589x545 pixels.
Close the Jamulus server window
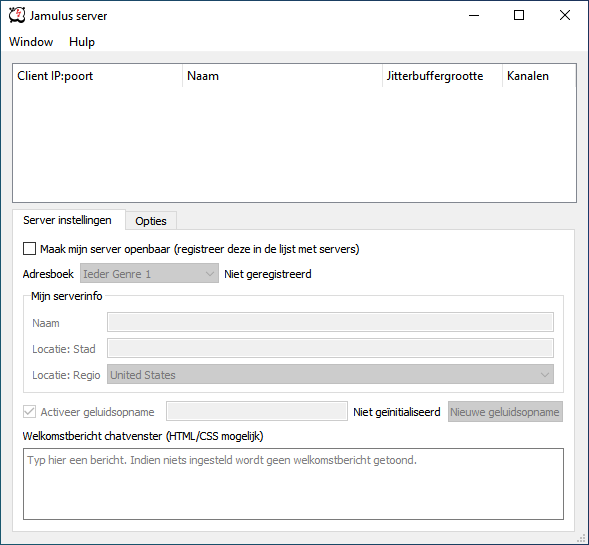pos(565,15)
